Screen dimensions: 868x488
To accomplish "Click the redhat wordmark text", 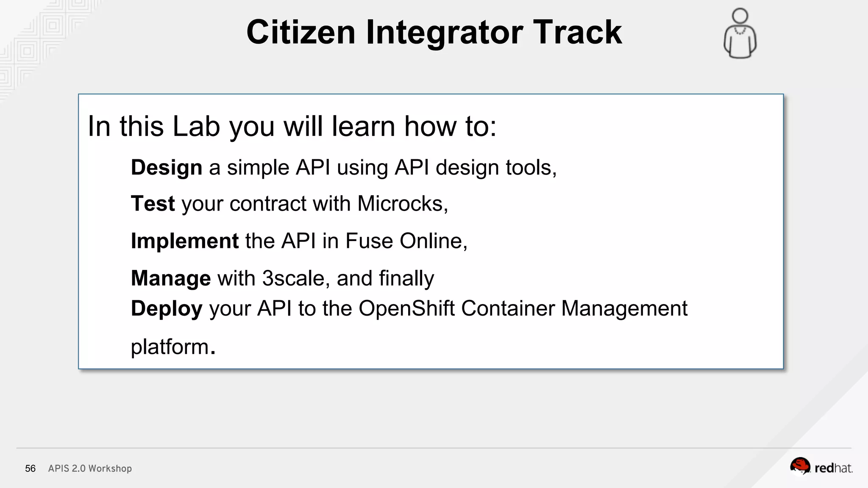I will (833, 468).
